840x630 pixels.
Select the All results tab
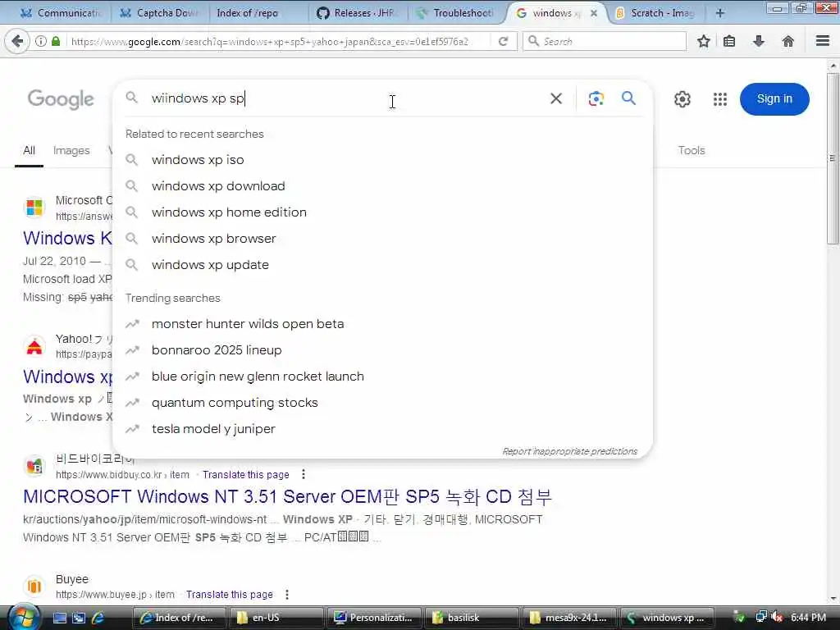pyautogui.click(x=29, y=151)
